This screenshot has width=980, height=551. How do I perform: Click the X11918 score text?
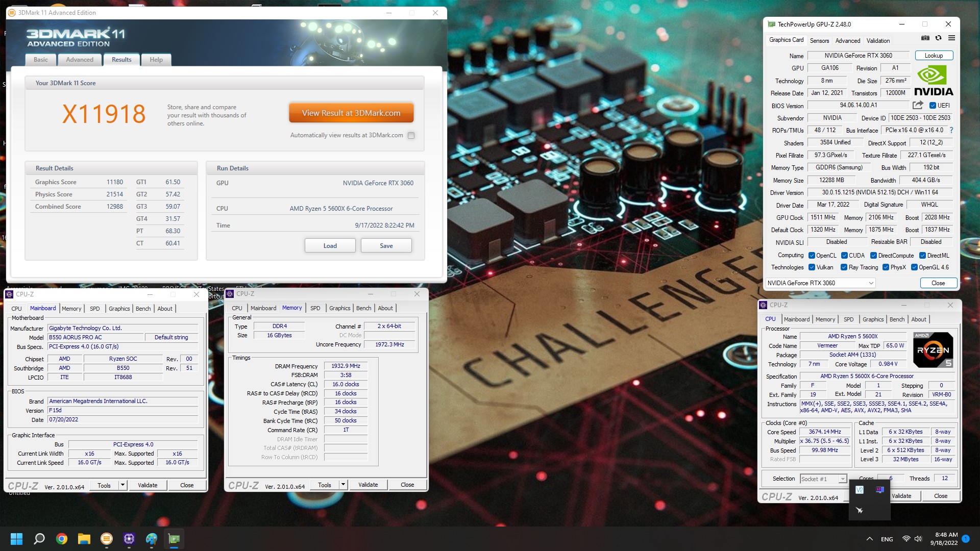104,114
